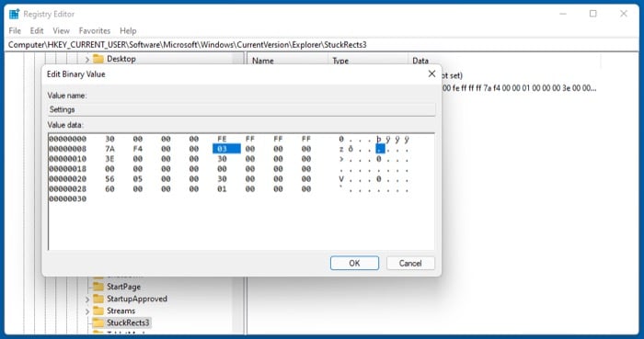This screenshot has height=339, width=644.
Task: Select the Desktop folder icon in tree
Action: (x=98, y=59)
